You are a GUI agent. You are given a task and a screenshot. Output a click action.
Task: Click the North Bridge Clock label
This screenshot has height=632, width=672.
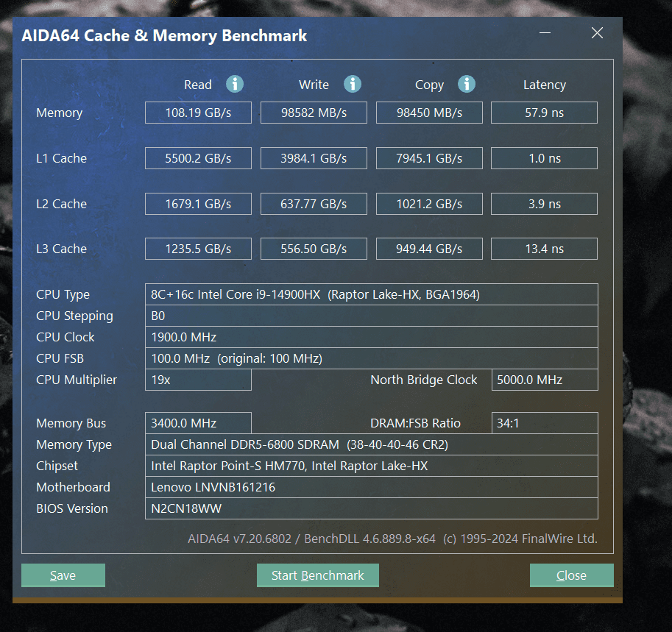pos(423,380)
